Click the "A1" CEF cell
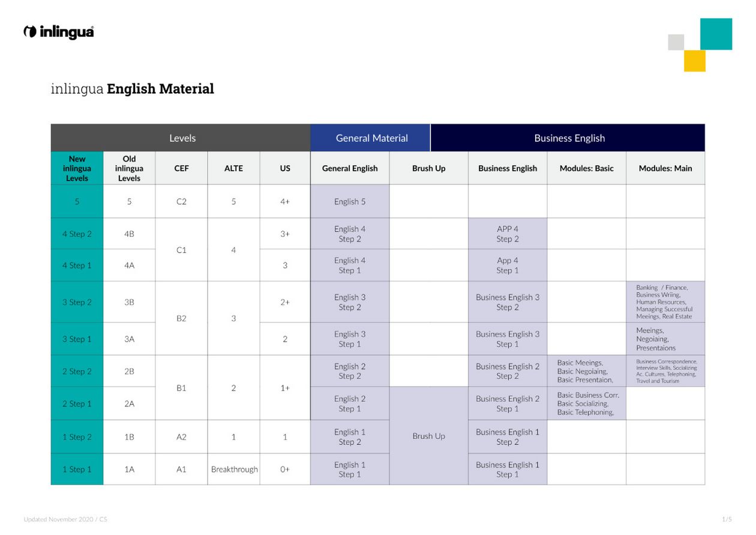This screenshot has height=535, width=756. (x=181, y=470)
